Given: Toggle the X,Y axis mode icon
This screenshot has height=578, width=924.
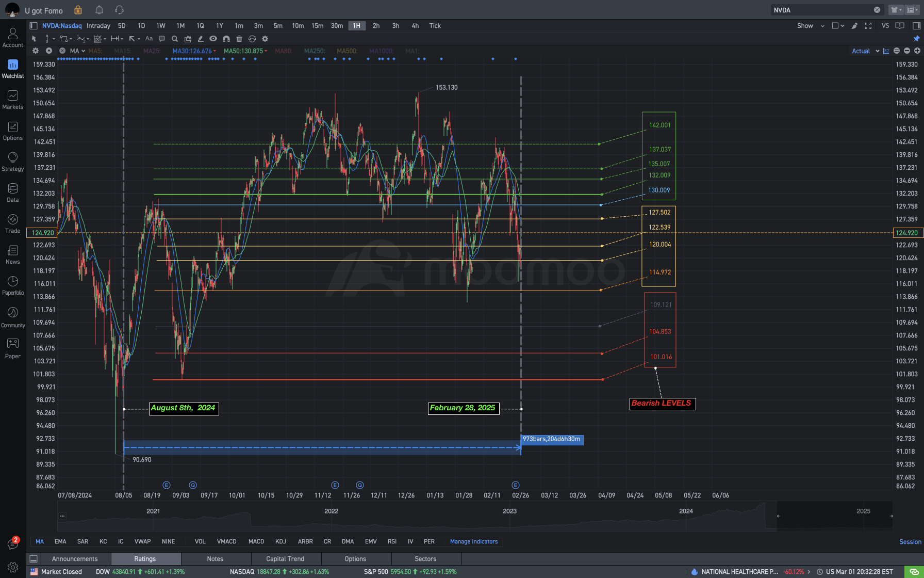Looking at the screenshot, I should [886, 51].
